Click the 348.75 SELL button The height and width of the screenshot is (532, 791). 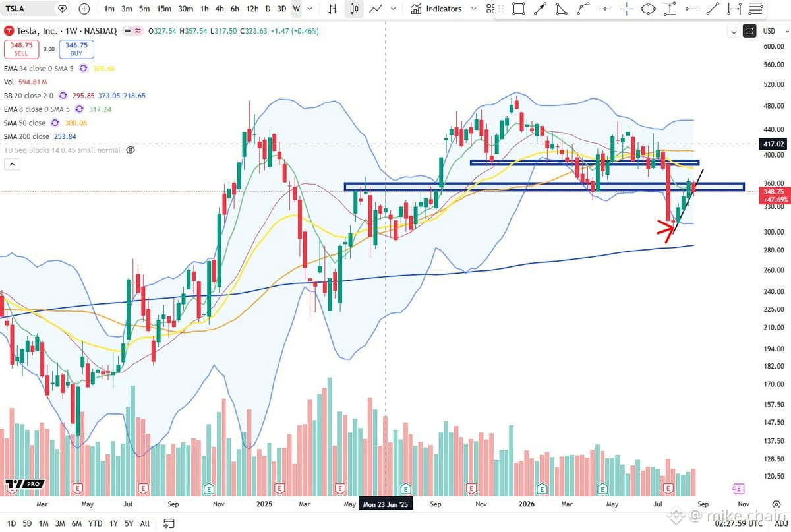point(21,49)
